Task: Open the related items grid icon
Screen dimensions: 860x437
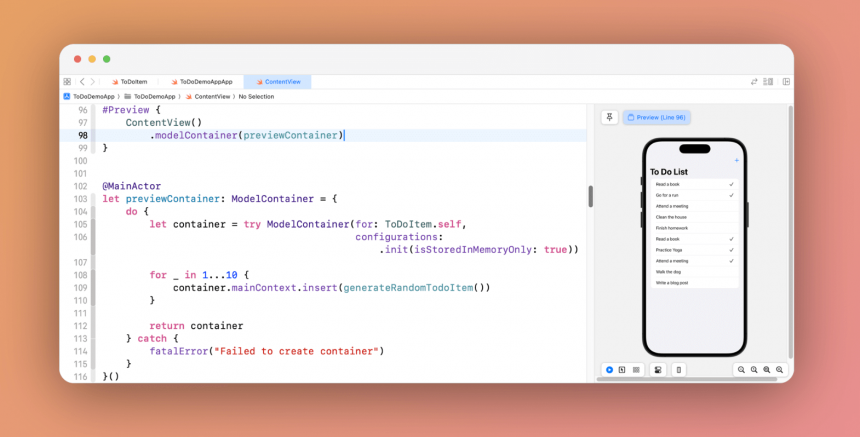Action: pos(67,82)
